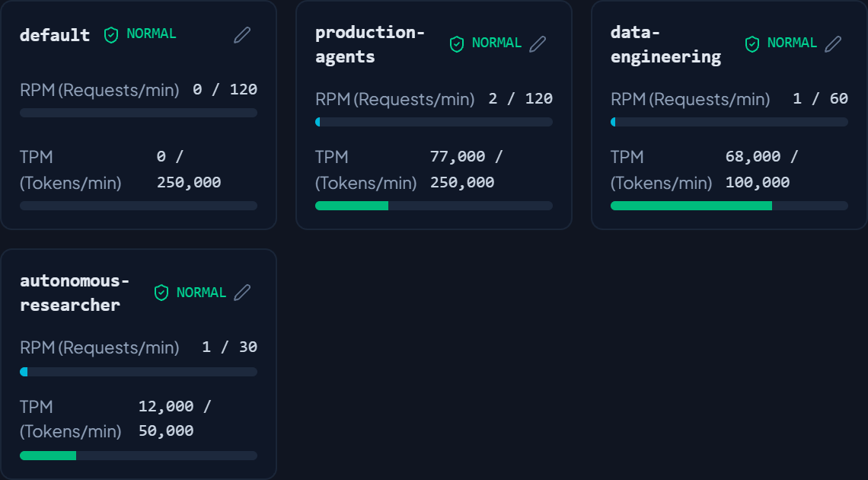
Task: Click the data-engineering TPM progress bar
Action: click(729, 206)
